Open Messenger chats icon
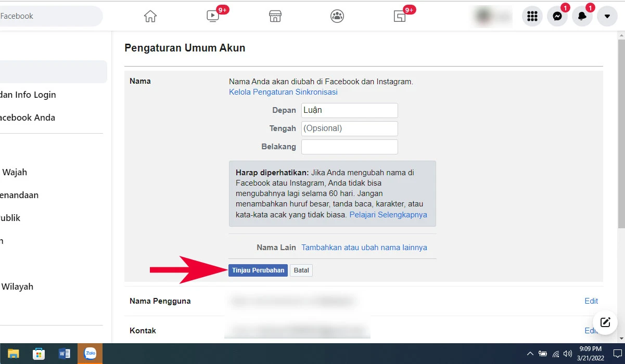Screen dimensions: 625x364 (x=557, y=16)
